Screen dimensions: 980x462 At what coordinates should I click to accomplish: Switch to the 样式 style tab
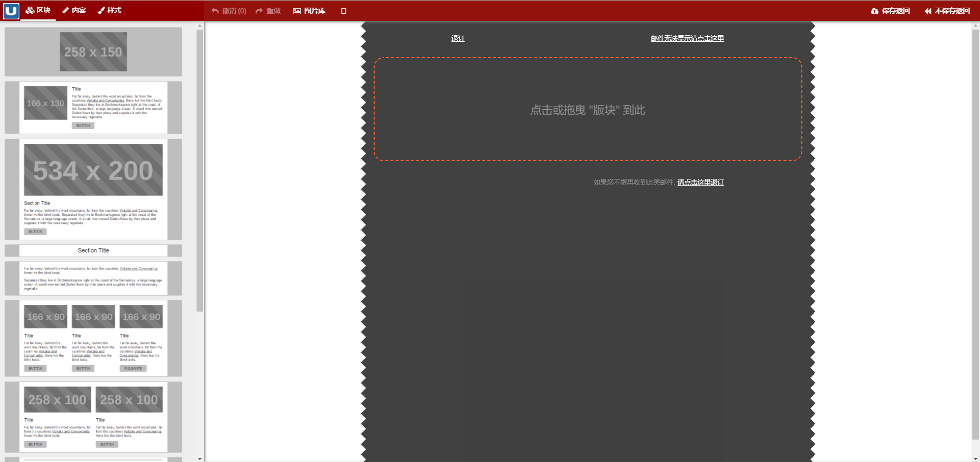click(110, 11)
